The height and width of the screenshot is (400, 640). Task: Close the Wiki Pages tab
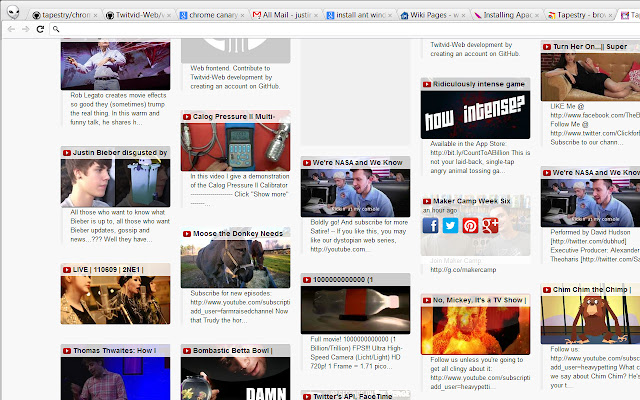click(463, 15)
